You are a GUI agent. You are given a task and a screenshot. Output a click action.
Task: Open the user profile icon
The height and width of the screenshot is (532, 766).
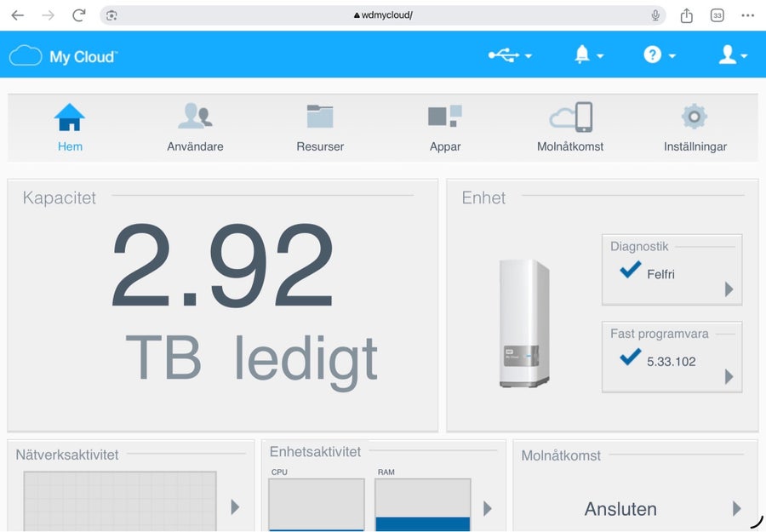(x=728, y=54)
